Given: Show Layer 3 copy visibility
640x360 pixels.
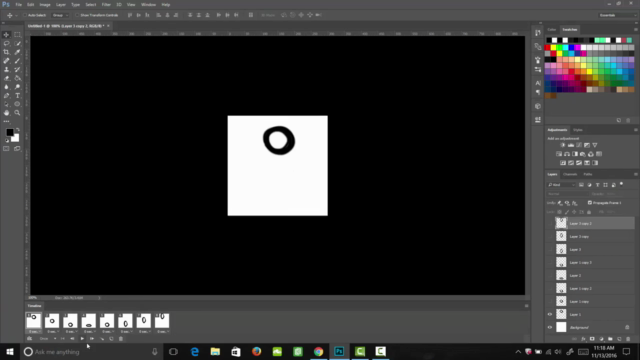Looking at the screenshot, I should pos(550,236).
